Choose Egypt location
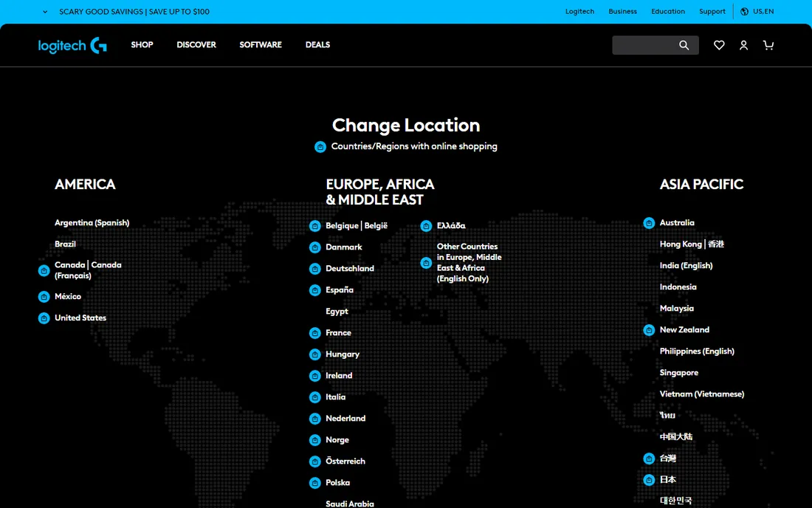Viewport: 812px width, 508px height. point(337,312)
